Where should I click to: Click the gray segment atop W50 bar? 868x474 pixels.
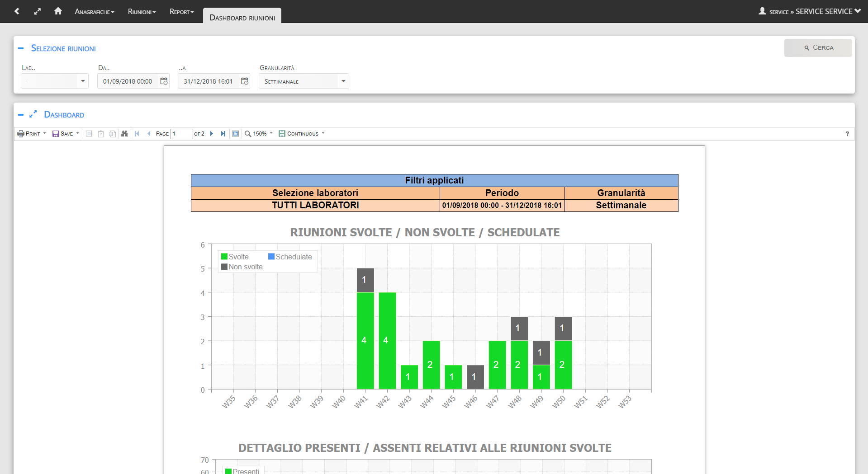pos(564,329)
